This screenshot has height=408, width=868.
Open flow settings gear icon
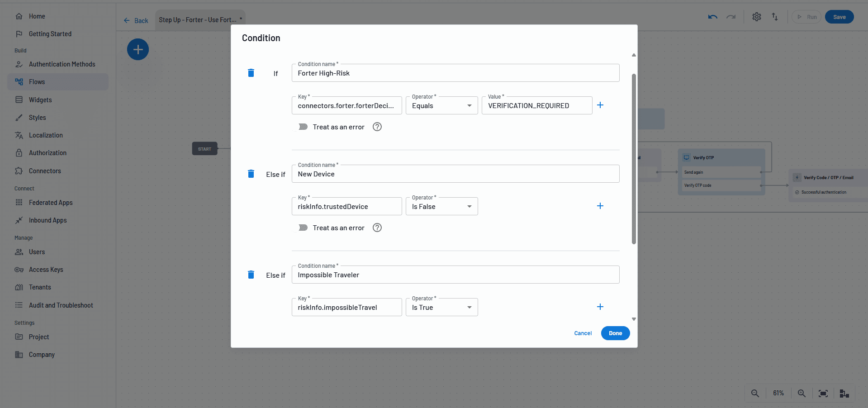(x=756, y=17)
